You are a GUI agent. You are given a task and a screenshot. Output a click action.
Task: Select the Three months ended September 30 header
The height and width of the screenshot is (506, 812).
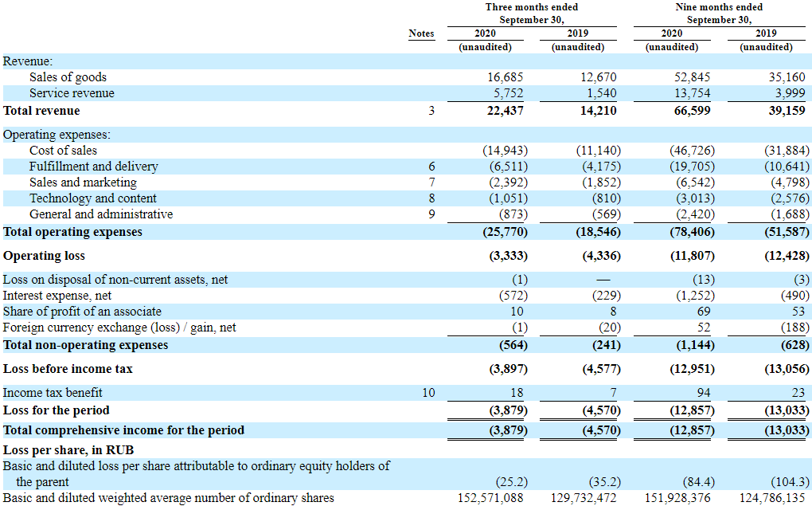(532, 14)
